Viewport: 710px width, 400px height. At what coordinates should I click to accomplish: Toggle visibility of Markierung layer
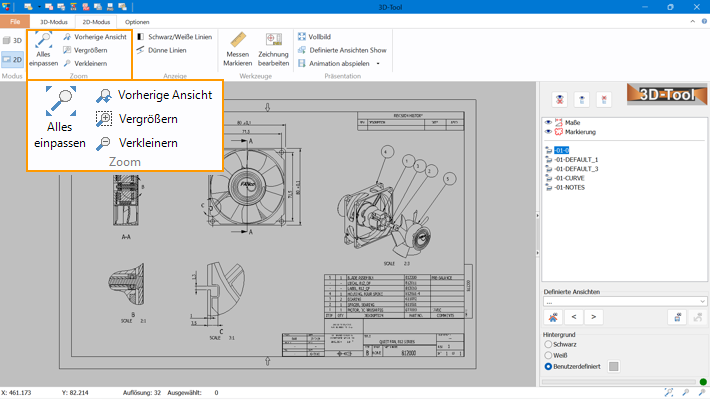tap(547, 131)
